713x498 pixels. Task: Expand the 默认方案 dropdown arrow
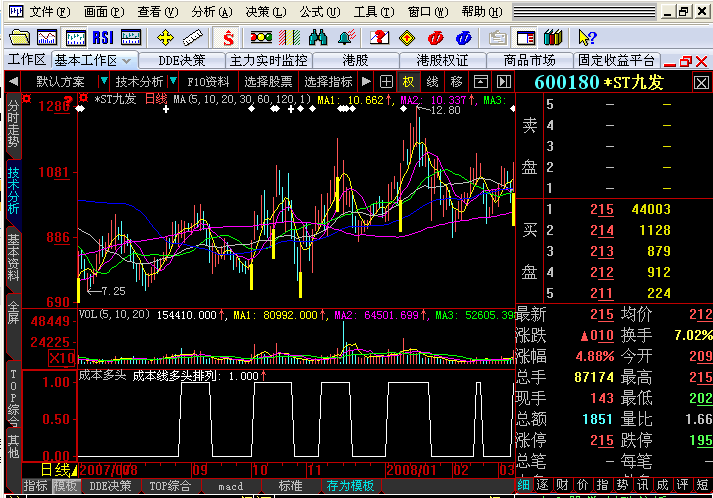point(104,81)
